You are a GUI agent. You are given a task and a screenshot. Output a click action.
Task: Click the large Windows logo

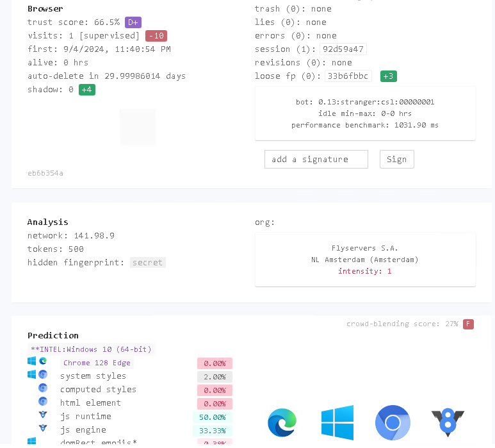point(337,422)
